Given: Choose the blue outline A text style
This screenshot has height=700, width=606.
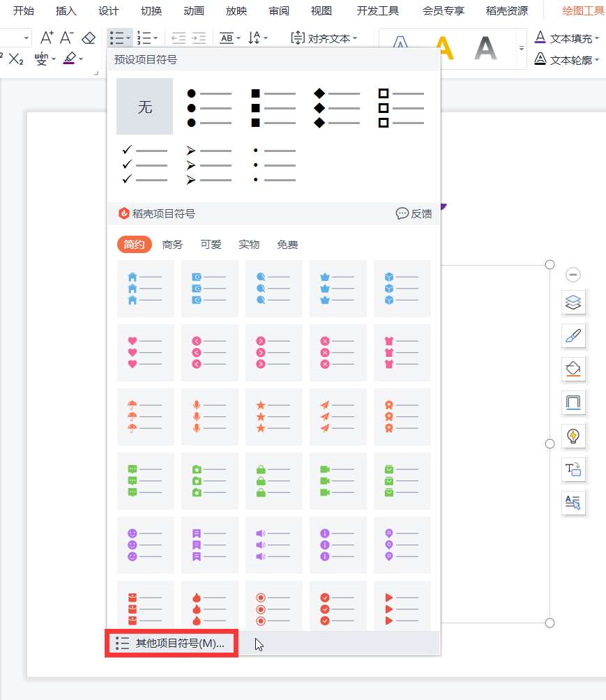Looking at the screenshot, I should click(400, 43).
